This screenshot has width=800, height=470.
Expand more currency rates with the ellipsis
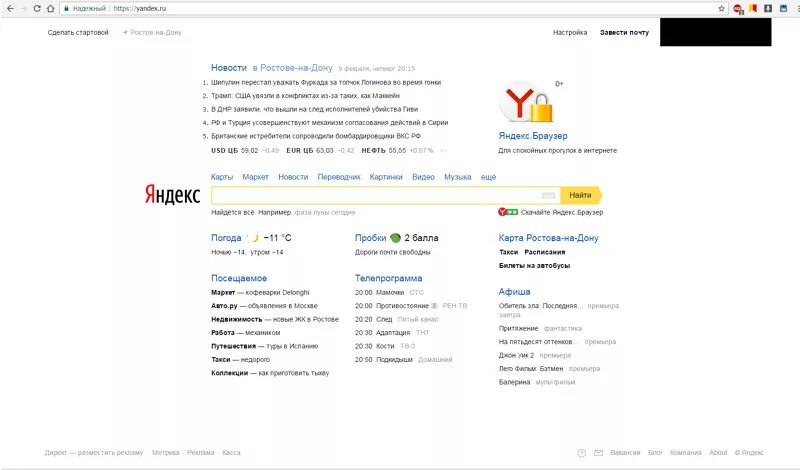pyautogui.click(x=444, y=151)
